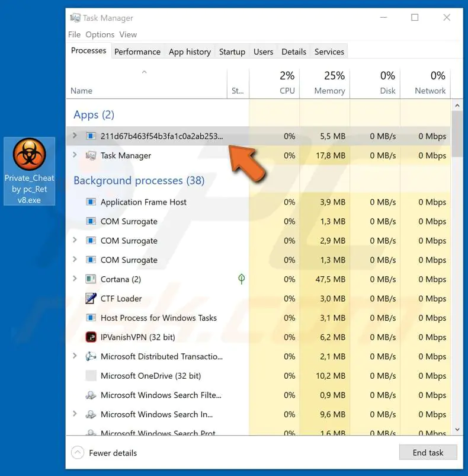Click the scroll down arrow of process list
Viewport: 468px width, 476px height.
(456, 429)
